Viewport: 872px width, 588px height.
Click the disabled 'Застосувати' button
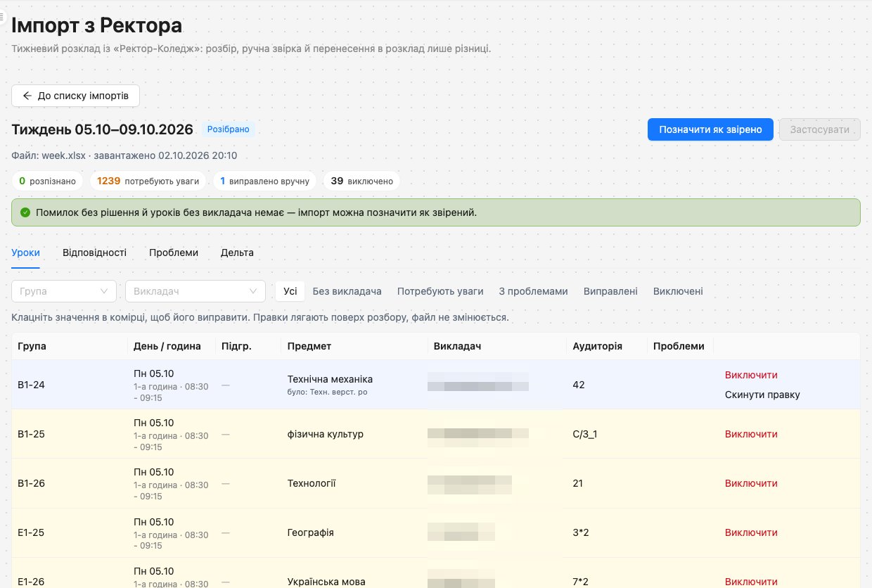pos(820,129)
